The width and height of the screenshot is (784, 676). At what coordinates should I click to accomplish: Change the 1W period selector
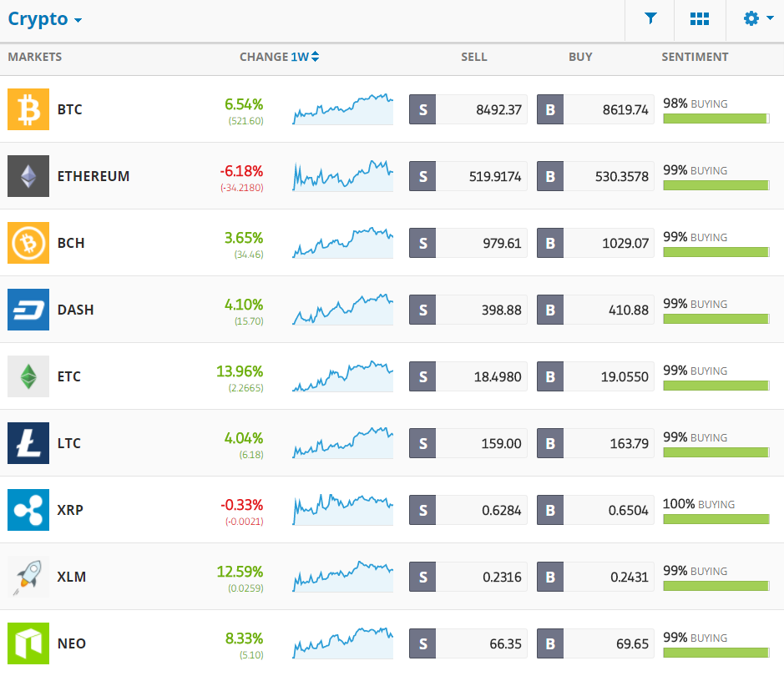(305, 57)
